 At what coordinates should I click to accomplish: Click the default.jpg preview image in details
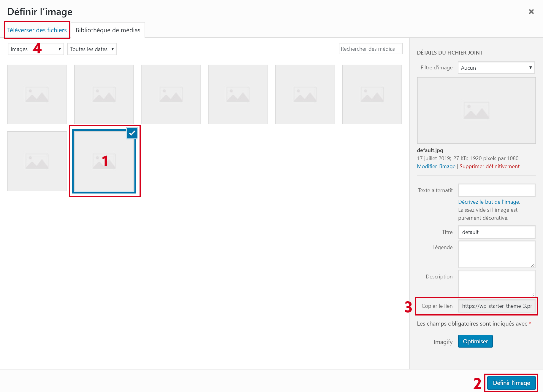[476, 111]
